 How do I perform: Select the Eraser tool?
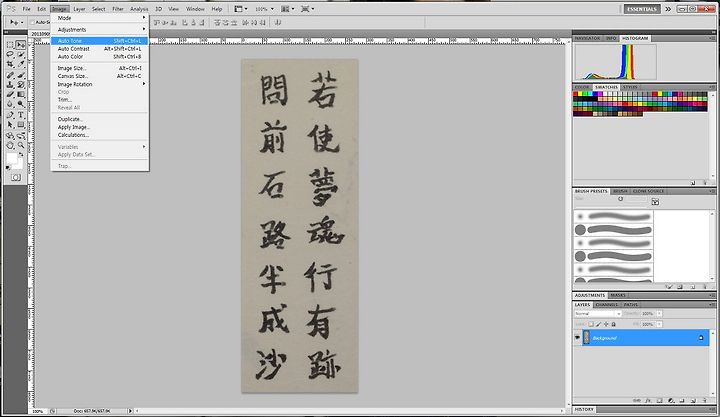click(10, 94)
